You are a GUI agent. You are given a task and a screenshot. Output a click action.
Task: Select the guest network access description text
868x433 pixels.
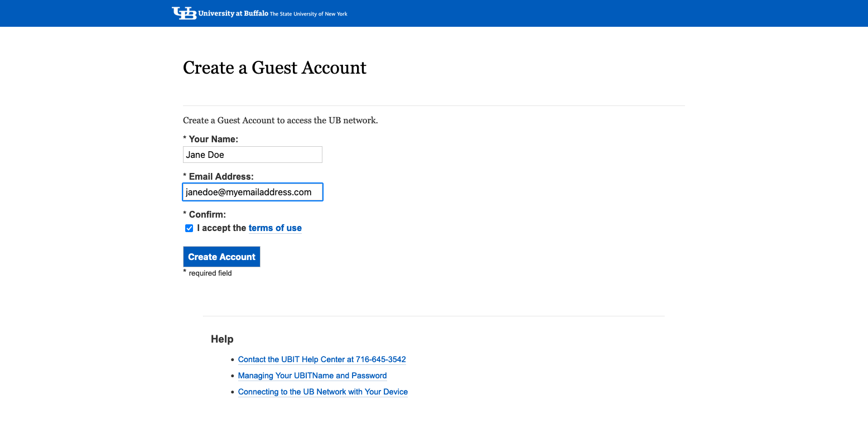pos(280,121)
